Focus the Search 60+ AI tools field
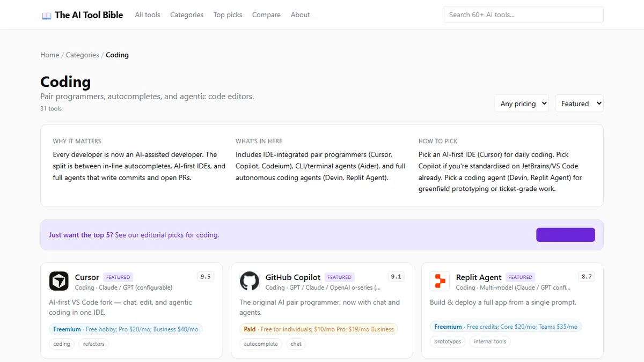Image resolution: width=644 pixels, height=362 pixels. [x=523, y=15]
